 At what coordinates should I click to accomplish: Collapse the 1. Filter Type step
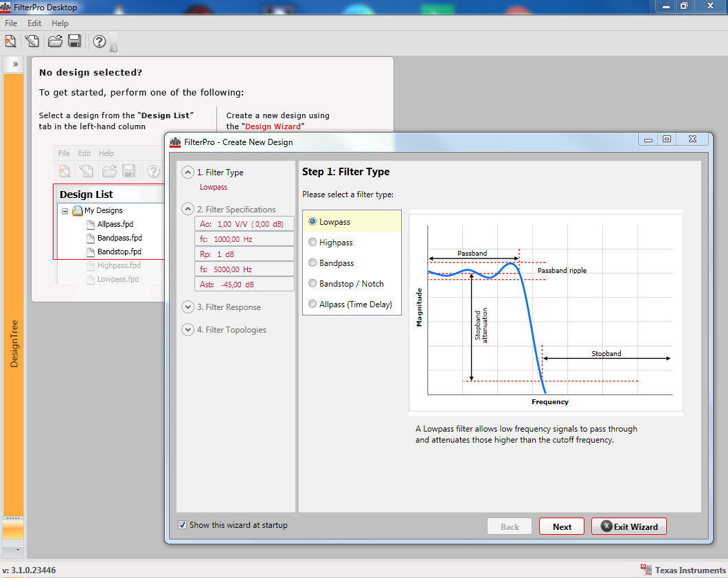coord(187,173)
